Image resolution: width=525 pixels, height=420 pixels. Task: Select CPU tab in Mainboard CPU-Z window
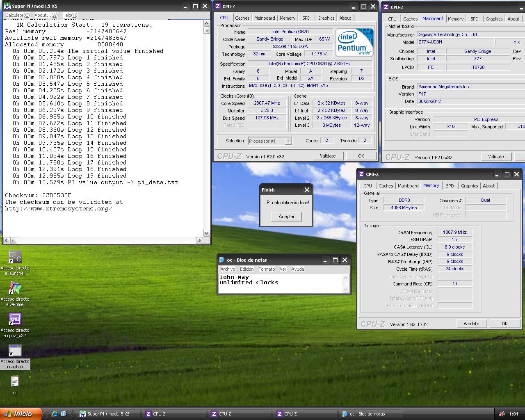(393, 19)
